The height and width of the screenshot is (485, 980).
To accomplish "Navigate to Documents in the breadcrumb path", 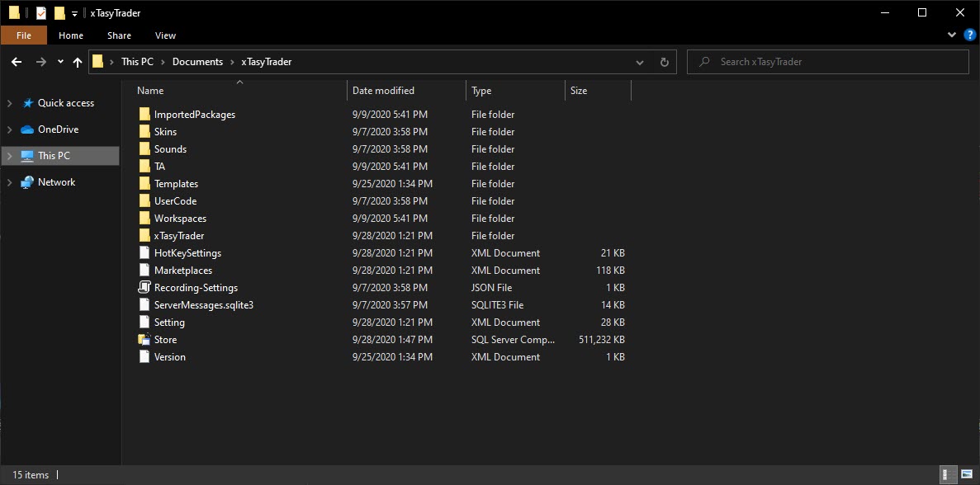I will (x=197, y=62).
